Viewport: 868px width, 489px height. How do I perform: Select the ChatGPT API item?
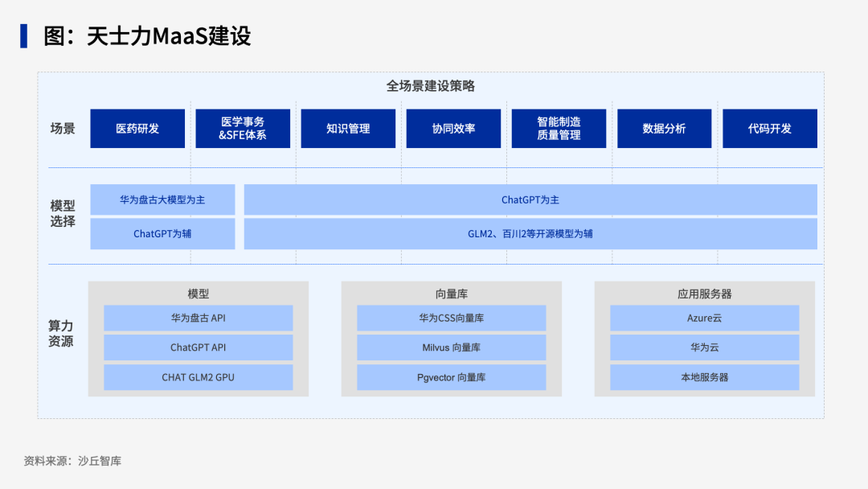pos(199,347)
